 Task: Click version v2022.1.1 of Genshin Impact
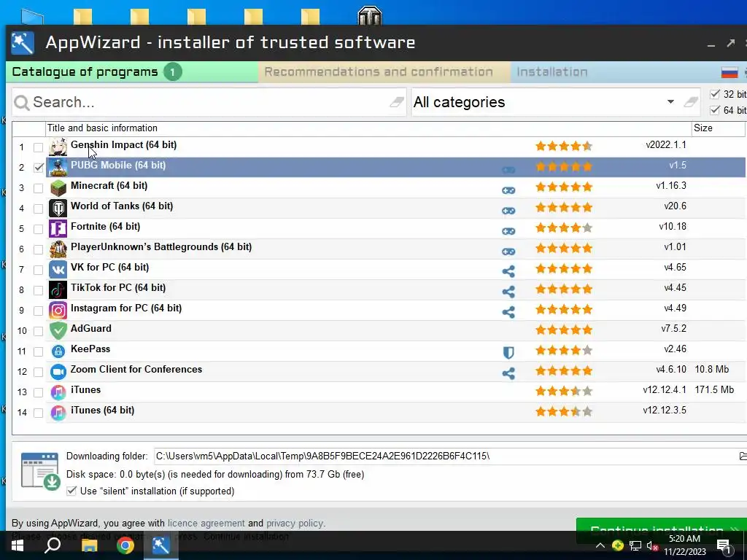(x=666, y=145)
